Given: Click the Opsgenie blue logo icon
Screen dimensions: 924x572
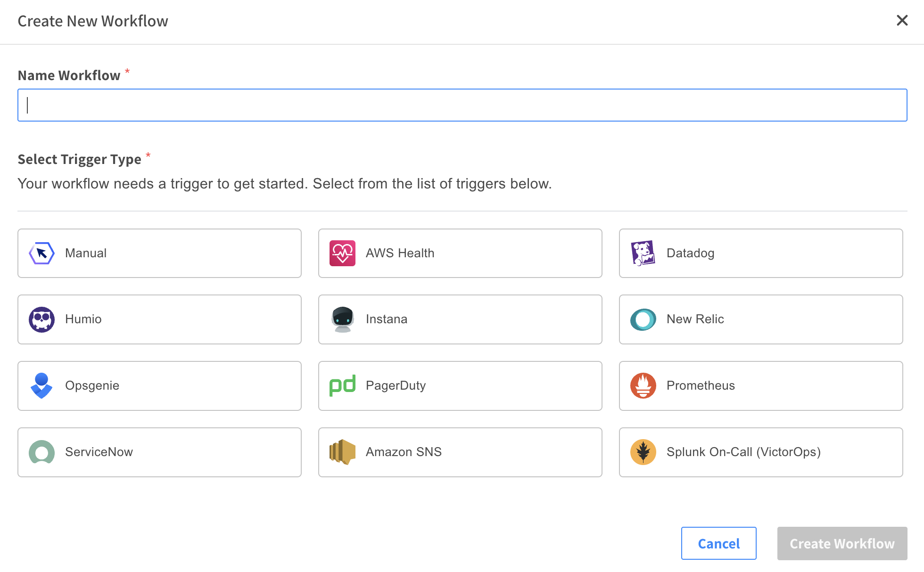Looking at the screenshot, I should pyautogui.click(x=41, y=386).
